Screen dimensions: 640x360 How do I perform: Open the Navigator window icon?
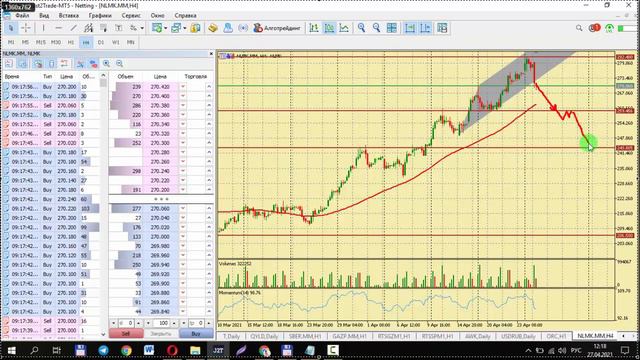coord(213,28)
